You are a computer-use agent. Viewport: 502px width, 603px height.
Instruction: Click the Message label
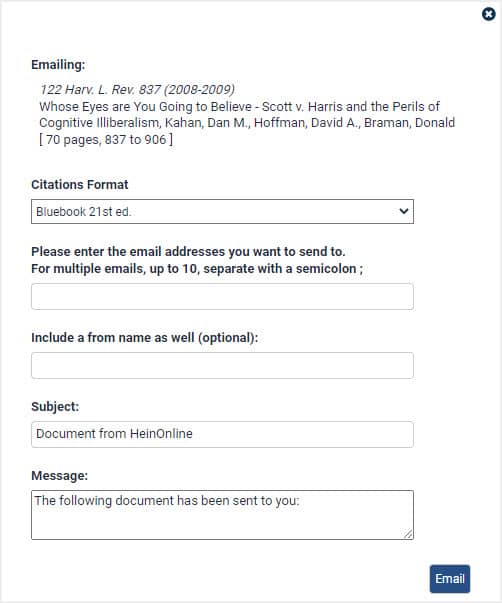coord(60,476)
